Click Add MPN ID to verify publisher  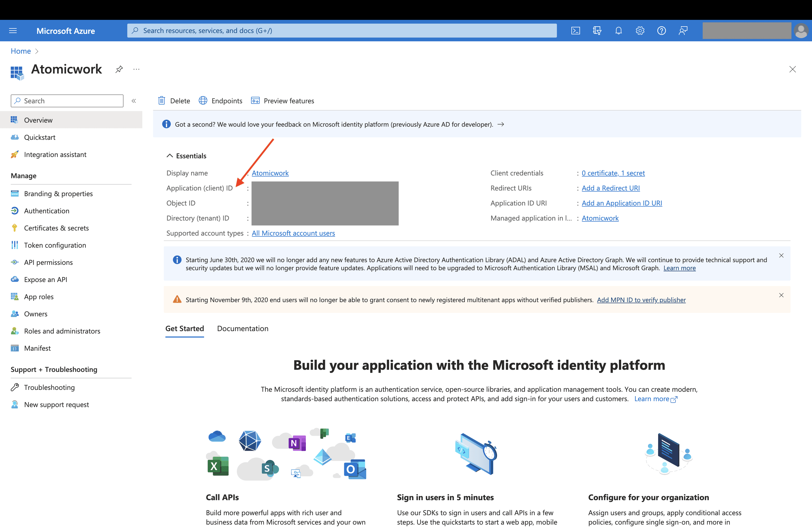pos(641,300)
